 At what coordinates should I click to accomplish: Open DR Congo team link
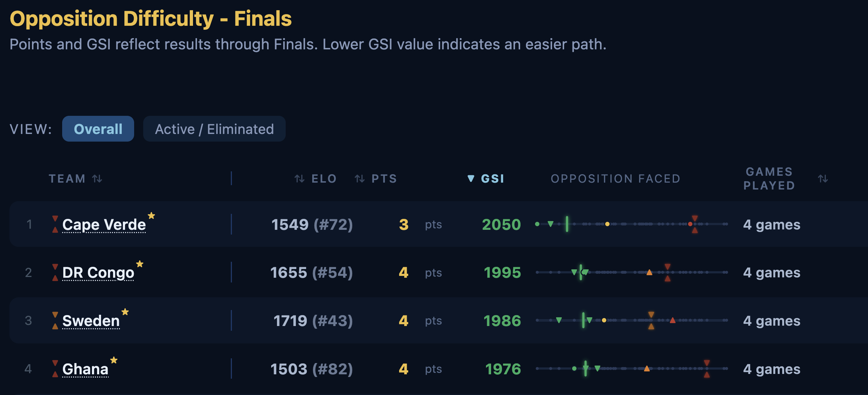click(98, 273)
